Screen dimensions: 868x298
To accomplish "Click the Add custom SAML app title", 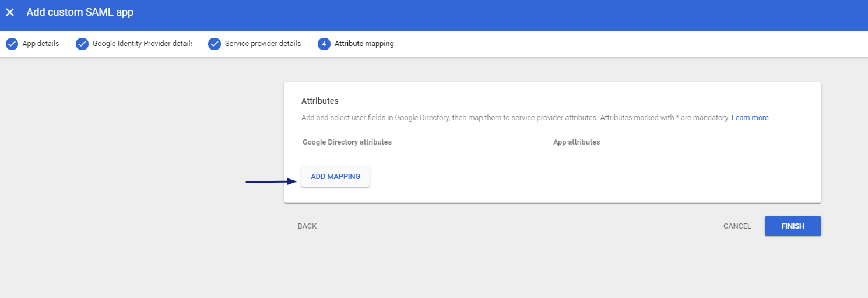I will pyautogui.click(x=80, y=12).
